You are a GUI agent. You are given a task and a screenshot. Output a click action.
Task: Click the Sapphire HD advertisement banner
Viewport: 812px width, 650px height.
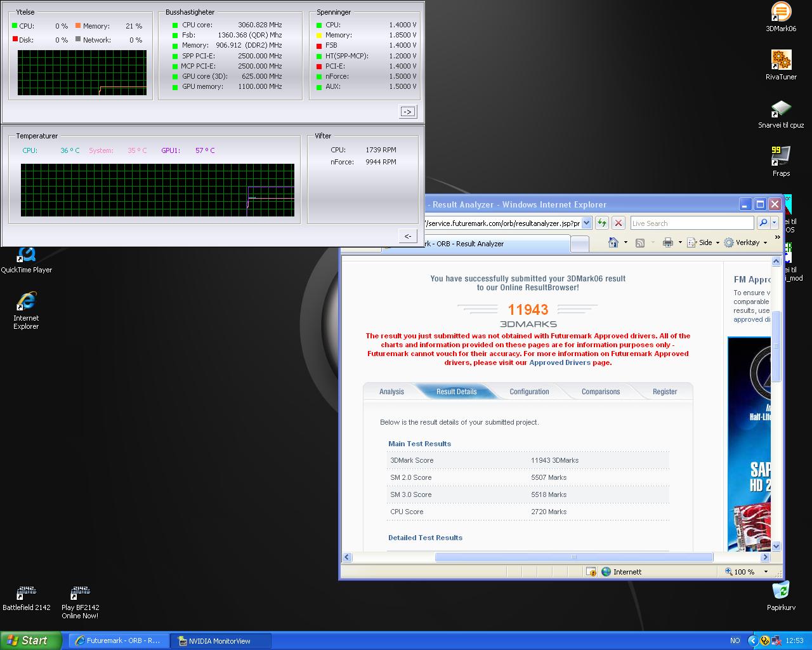(x=749, y=444)
